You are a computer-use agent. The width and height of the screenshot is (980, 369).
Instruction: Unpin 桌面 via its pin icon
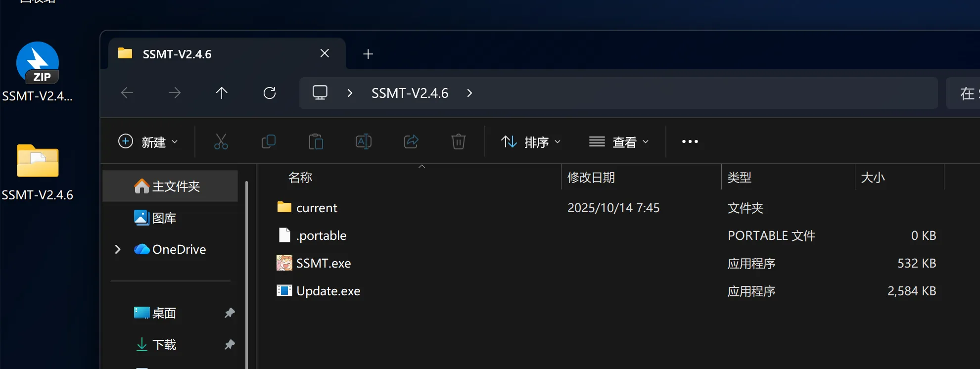230,313
